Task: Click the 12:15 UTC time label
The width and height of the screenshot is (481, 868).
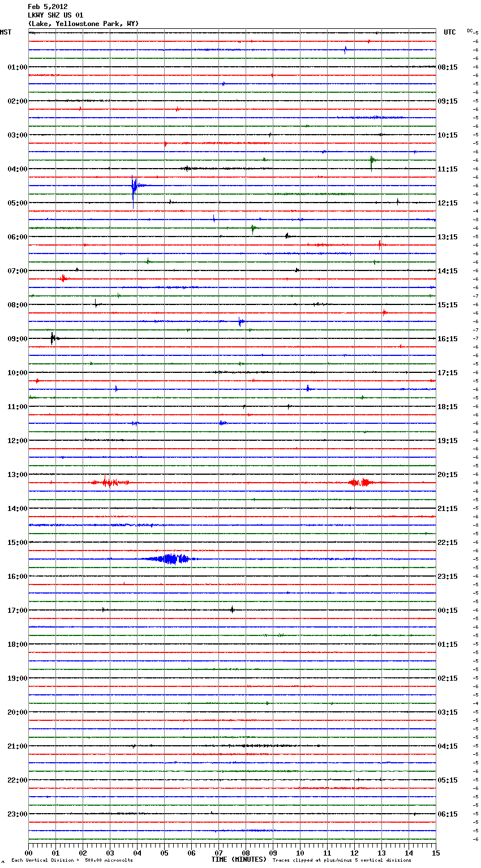Action: point(448,203)
